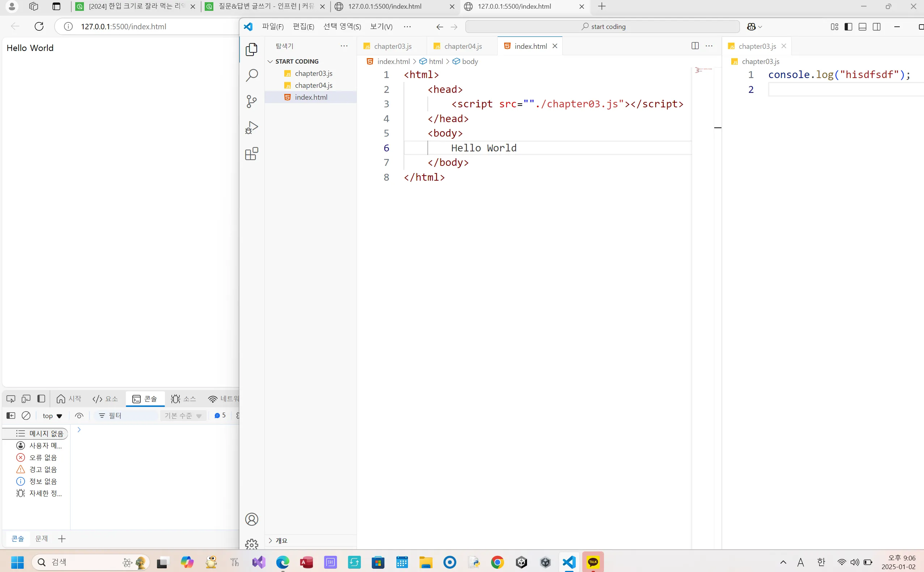924x572 pixels.
Task: Open the 편집(E) menu
Action: click(303, 26)
